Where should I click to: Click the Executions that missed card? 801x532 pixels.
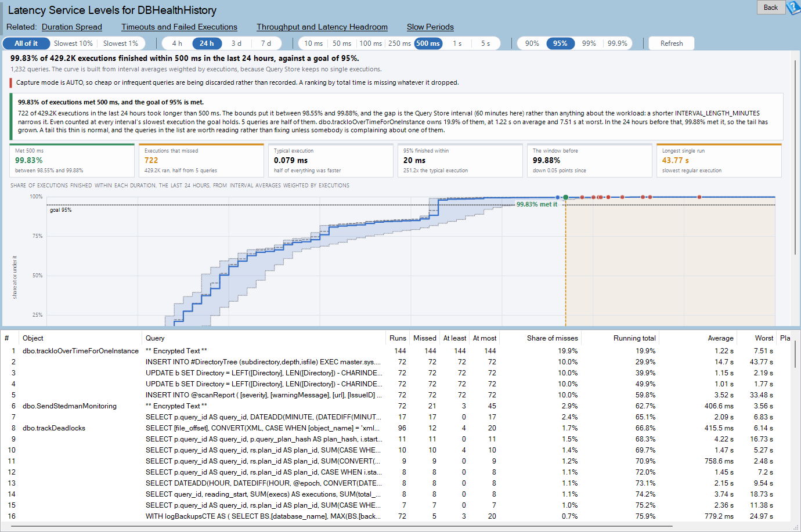[x=201, y=160]
